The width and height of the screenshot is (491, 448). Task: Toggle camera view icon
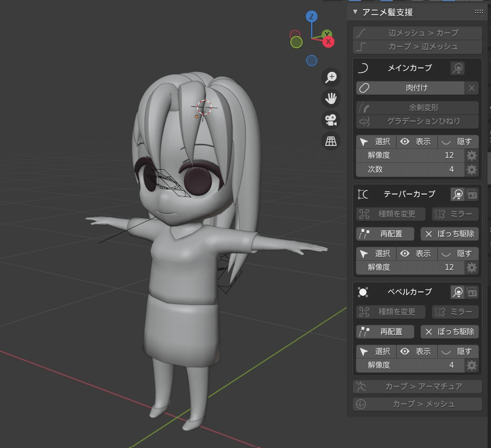(x=331, y=120)
